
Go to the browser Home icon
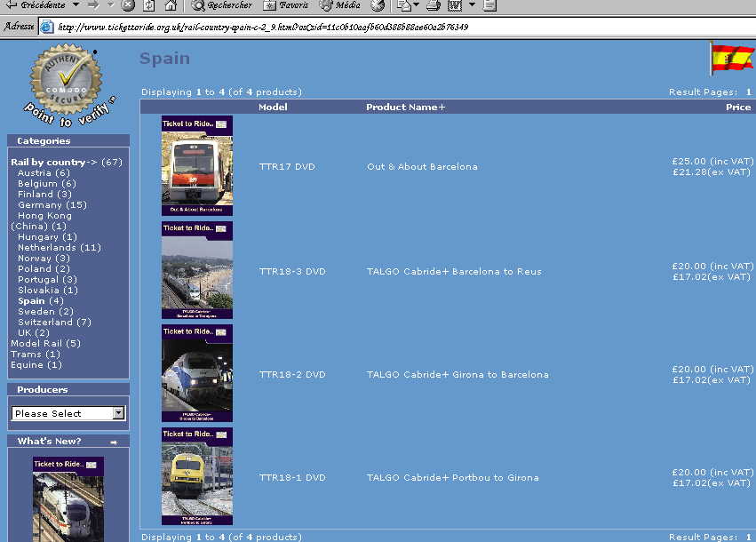(169, 5)
